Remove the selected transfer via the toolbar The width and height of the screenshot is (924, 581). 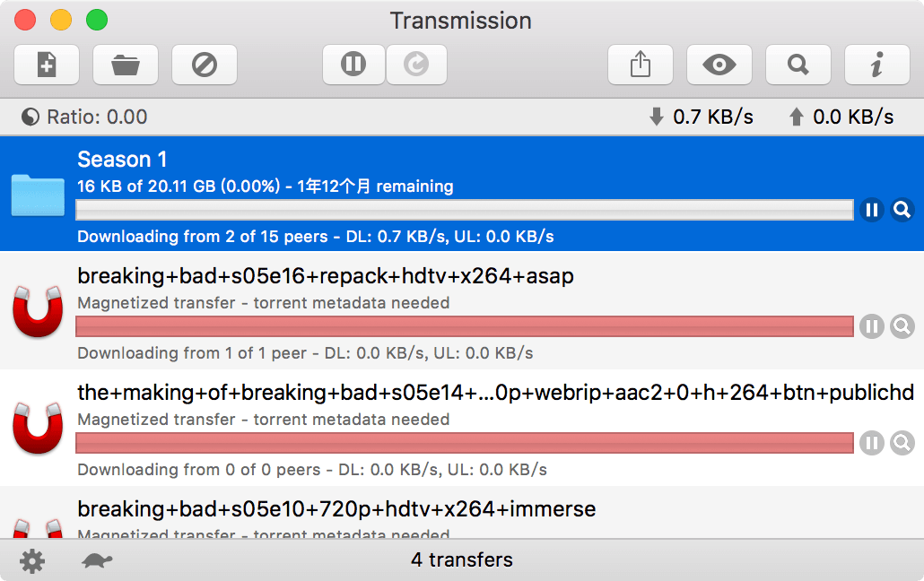coord(205,65)
